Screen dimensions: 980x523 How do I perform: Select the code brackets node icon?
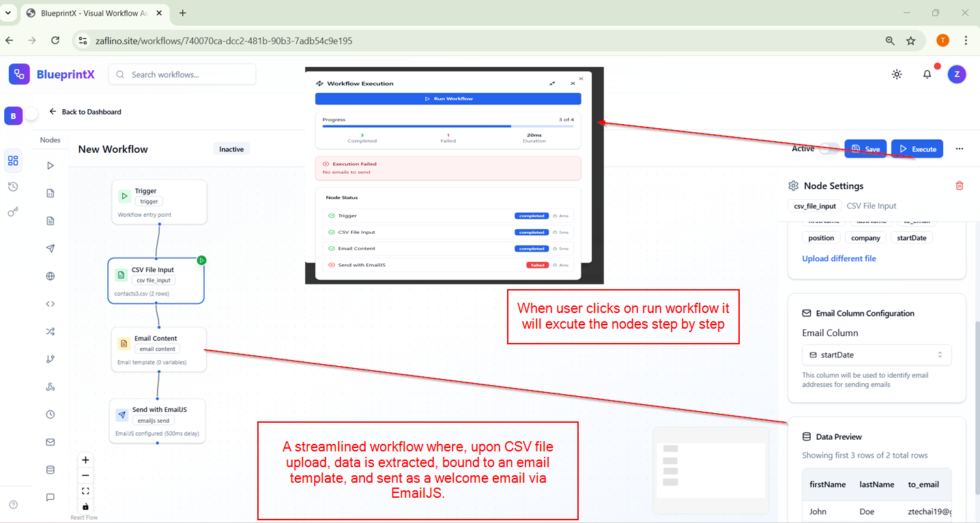(51, 304)
